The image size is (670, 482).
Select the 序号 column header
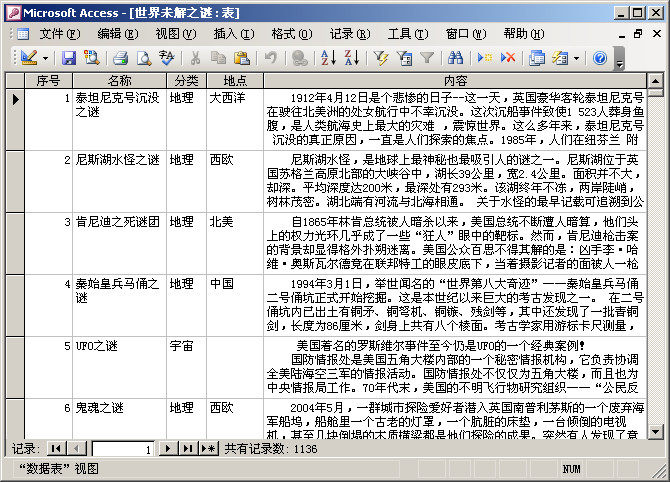point(48,80)
